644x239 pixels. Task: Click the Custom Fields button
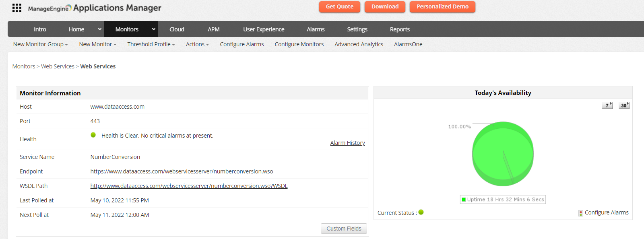click(x=344, y=229)
